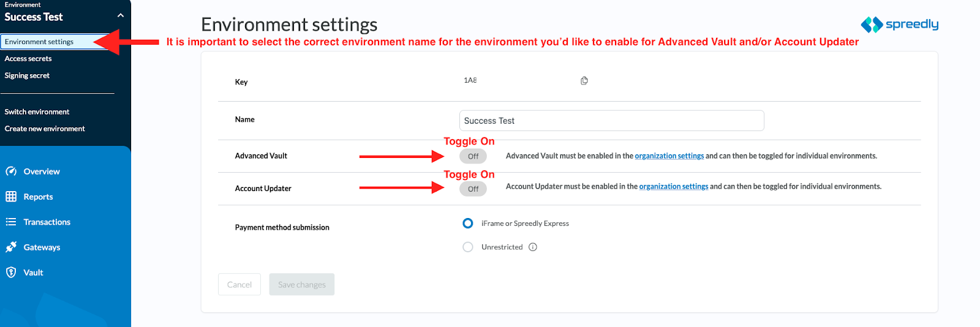Copy the environment key with clipboard icon

click(x=584, y=81)
